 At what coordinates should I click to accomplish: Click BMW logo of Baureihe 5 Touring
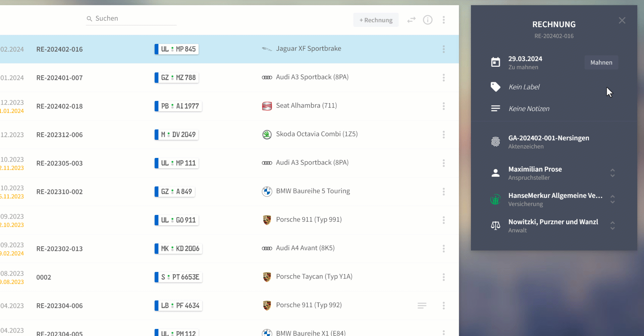click(267, 191)
